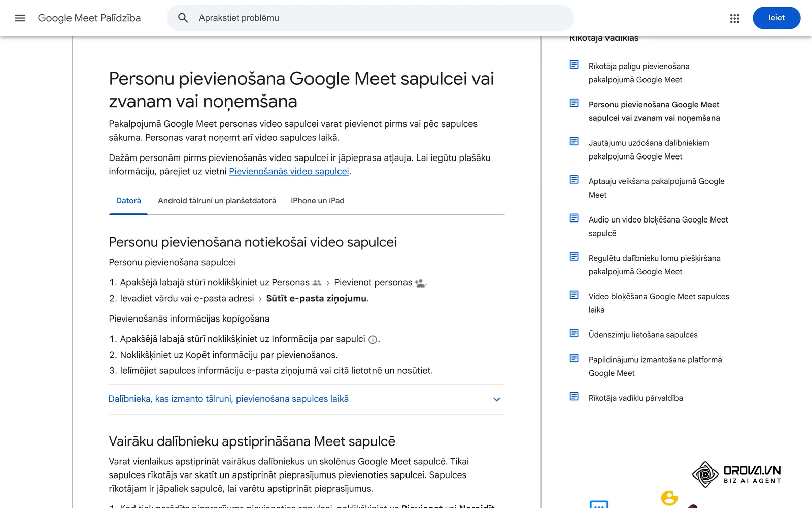
Task: Focus the Aprakstiet problēmu search field
Action: pos(370,18)
